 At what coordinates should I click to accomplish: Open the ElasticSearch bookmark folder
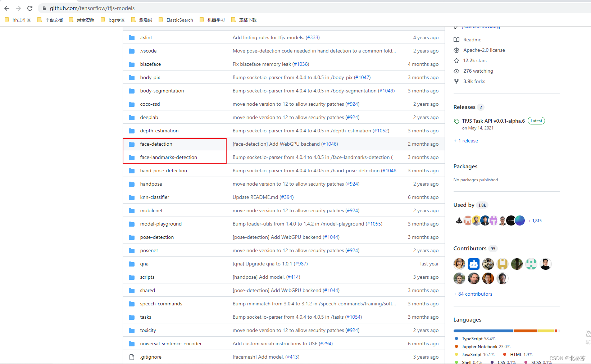pos(176,20)
